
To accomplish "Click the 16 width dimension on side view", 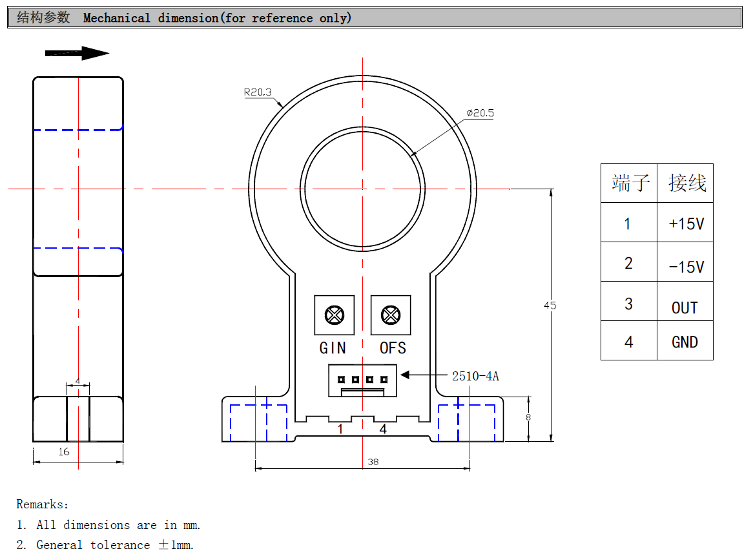I will tap(64, 452).
